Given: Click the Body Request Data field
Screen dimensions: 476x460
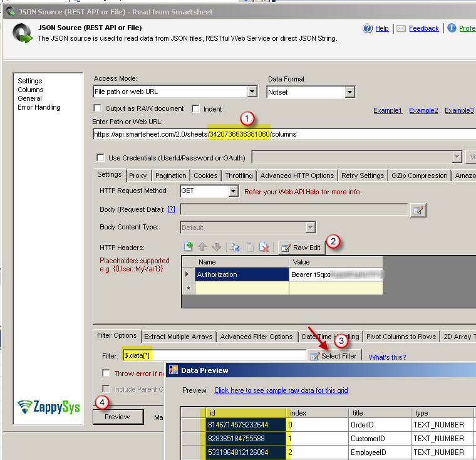Looking at the screenshot, I should [294, 210].
